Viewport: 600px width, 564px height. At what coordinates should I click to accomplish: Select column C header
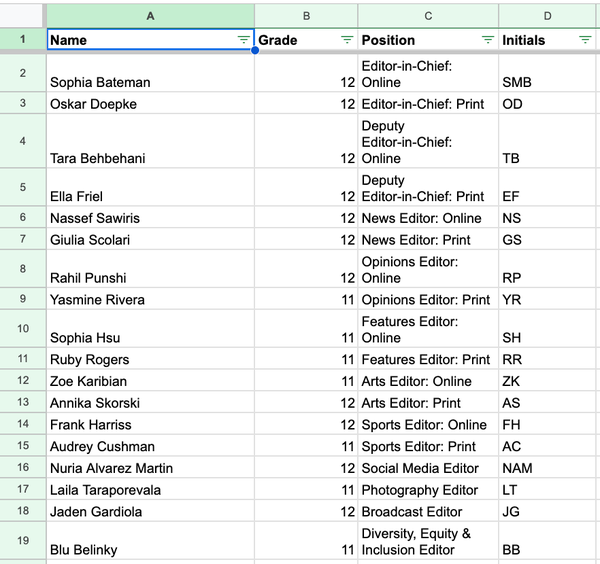coord(428,15)
